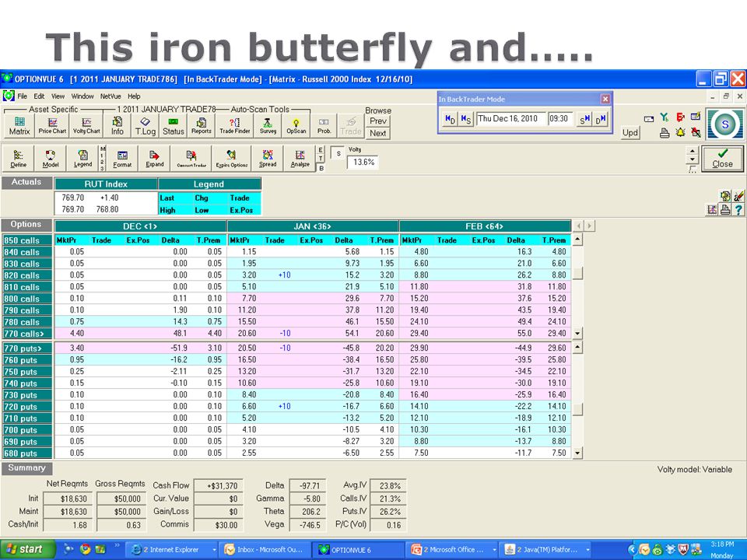Open the Legend toolbar button
This screenshot has width=747, height=560.
pyautogui.click(x=82, y=159)
